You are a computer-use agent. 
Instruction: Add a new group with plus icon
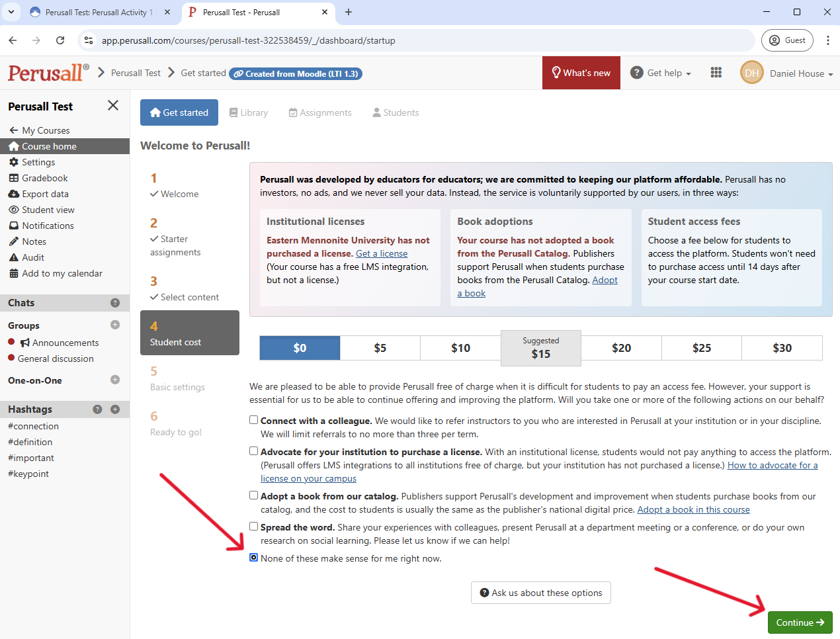pos(115,325)
